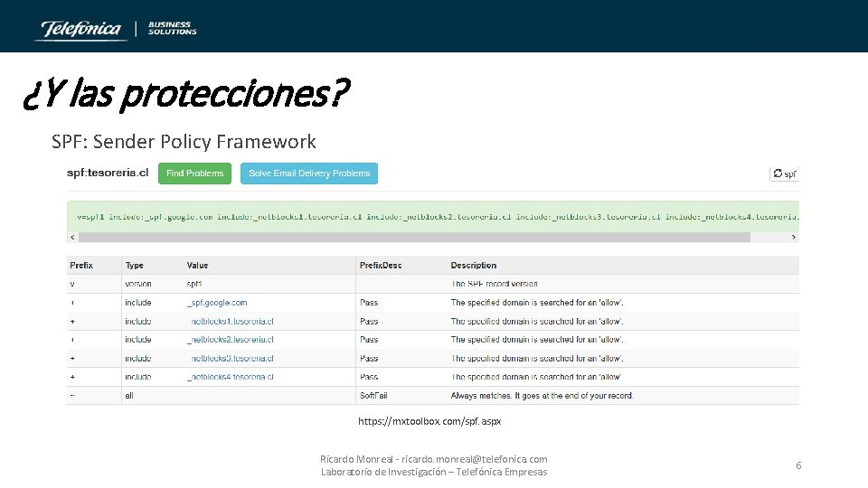Click the 'spf1' value cell
This screenshot has height=488, width=868.
(194, 284)
